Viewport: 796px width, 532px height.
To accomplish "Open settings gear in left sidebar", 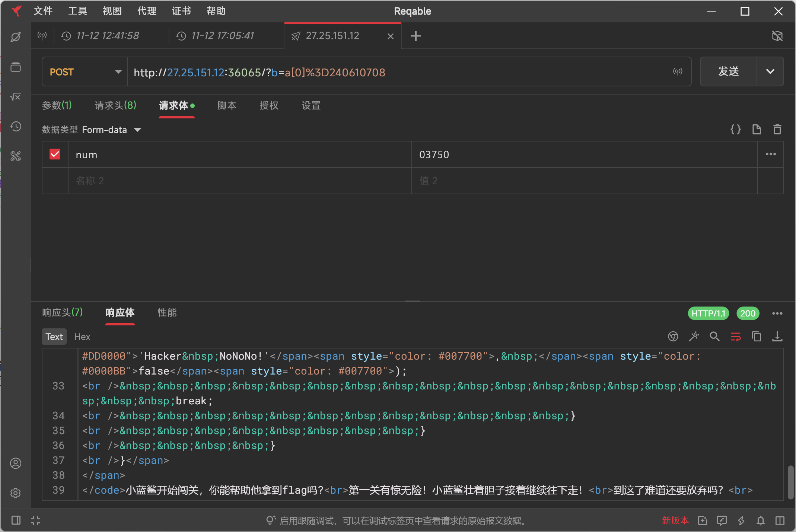I will tap(16, 493).
